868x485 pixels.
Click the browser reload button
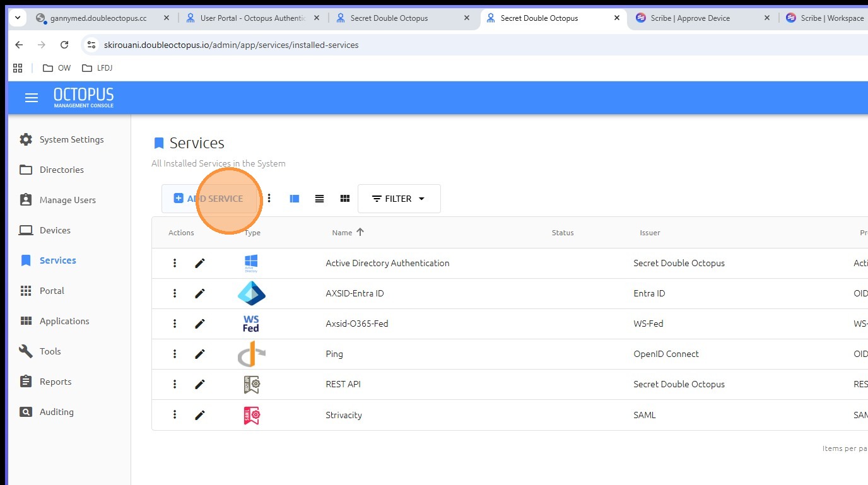[64, 45]
